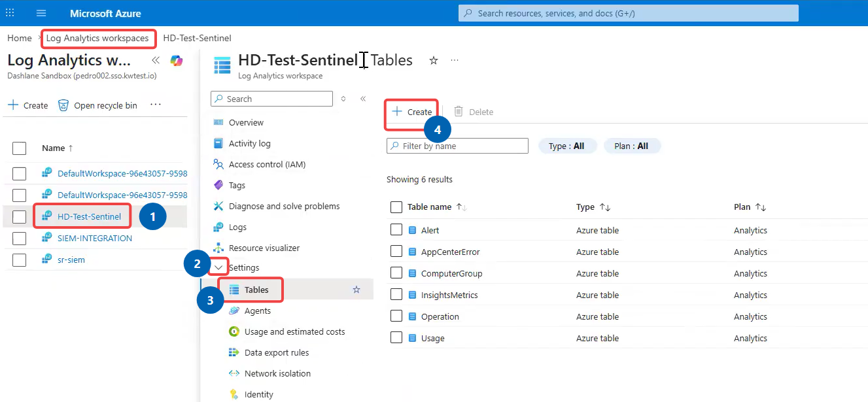Toggle expand-collapse arrows beside menu search
Image resolution: width=868 pixels, height=402 pixels.
[x=343, y=99]
